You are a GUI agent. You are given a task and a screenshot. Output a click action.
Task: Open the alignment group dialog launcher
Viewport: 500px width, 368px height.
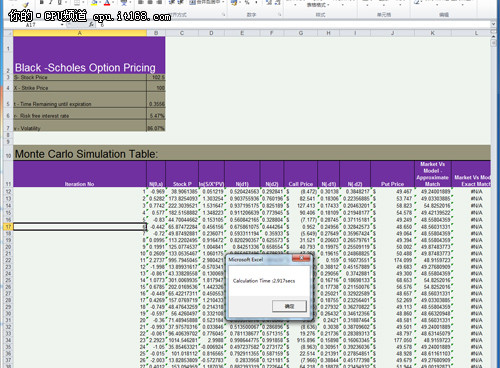coord(223,15)
